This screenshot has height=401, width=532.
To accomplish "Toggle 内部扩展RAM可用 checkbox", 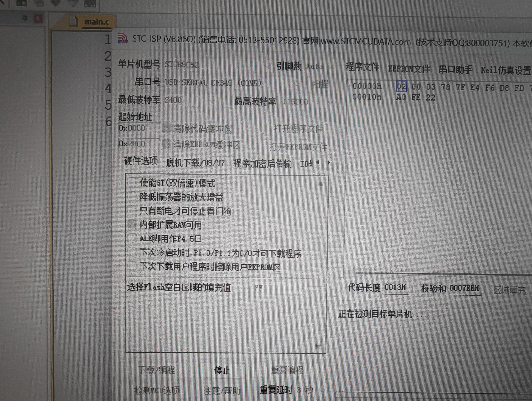I will (x=132, y=224).
